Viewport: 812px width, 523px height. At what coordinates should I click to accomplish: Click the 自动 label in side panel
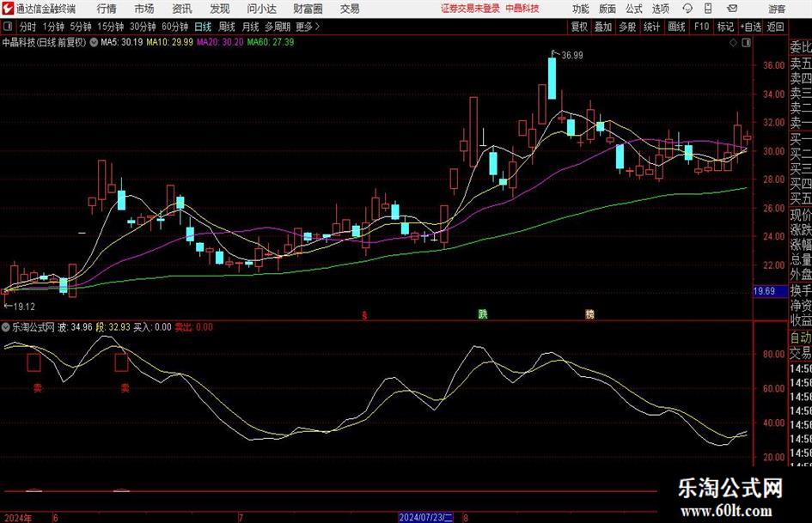pos(801,338)
